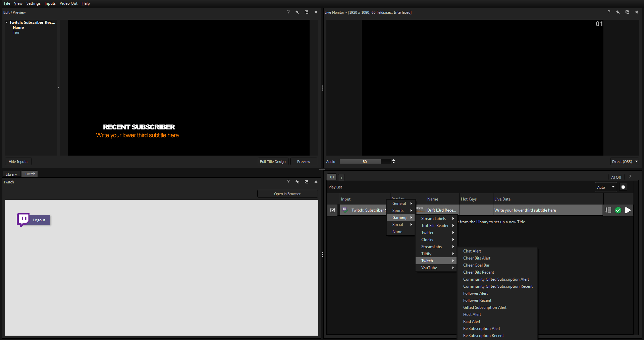This screenshot has width=644, height=340.
Task: Expand the Stream Labels submenu
Action: click(436, 219)
